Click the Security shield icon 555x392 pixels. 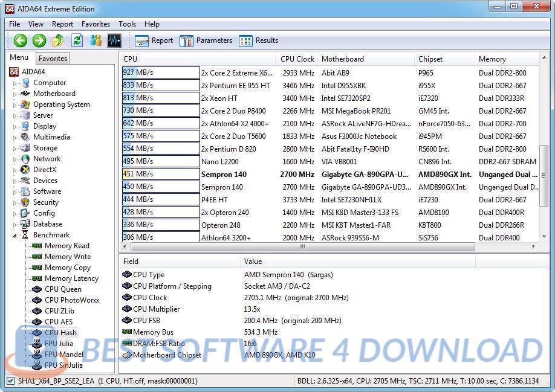point(25,202)
